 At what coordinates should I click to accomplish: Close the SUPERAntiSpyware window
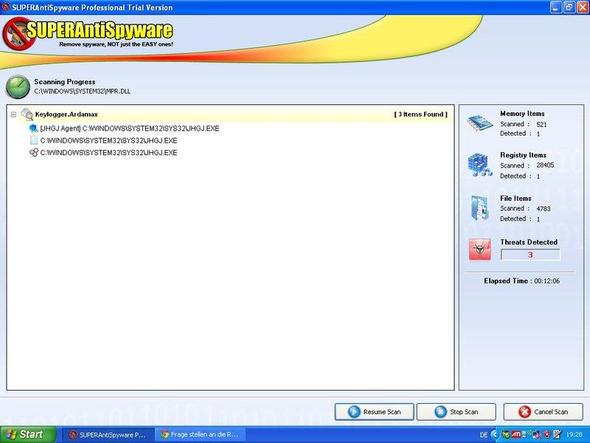[582, 7]
